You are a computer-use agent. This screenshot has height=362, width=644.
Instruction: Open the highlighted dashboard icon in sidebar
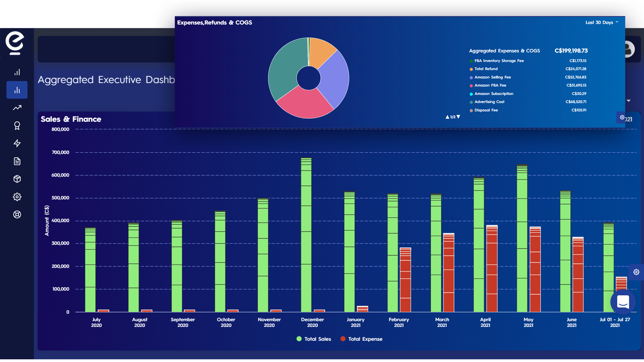[17, 90]
